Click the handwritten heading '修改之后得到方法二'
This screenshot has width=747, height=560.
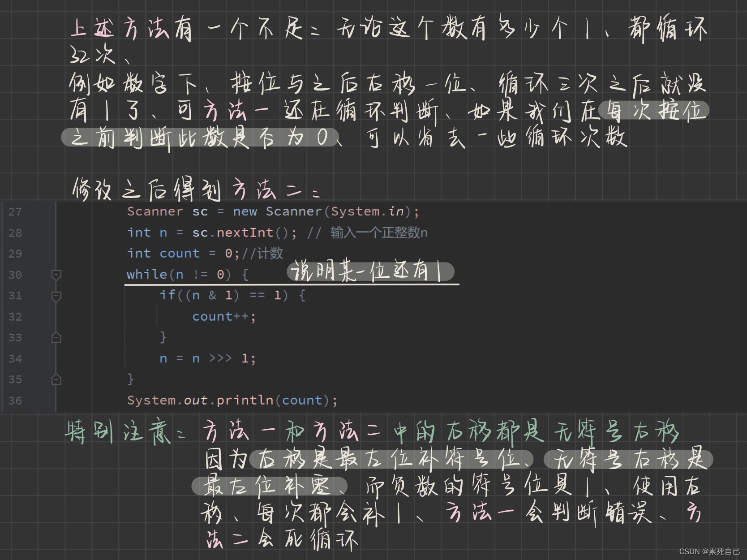pos(196,189)
